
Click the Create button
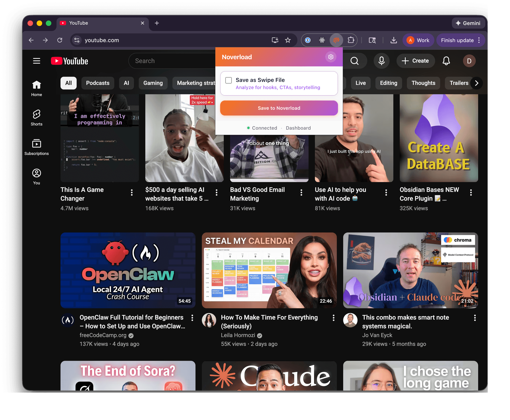(416, 61)
